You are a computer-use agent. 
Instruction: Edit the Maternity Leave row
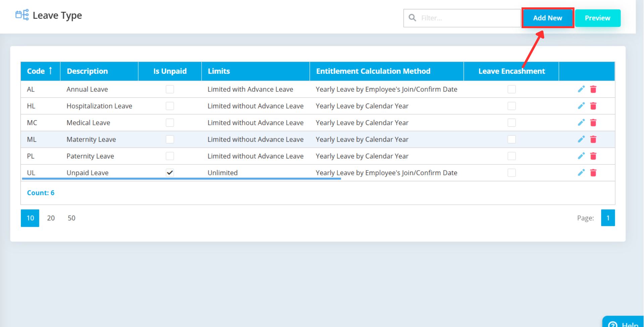(581, 139)
